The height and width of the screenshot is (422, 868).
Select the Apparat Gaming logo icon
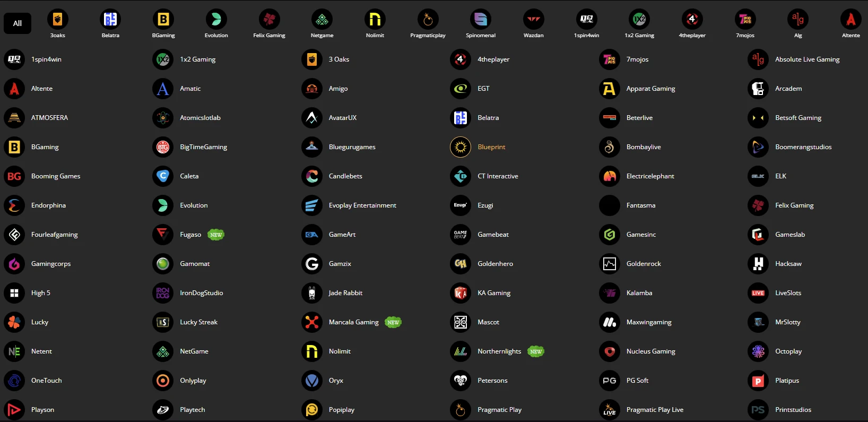[x=610, y=89]
